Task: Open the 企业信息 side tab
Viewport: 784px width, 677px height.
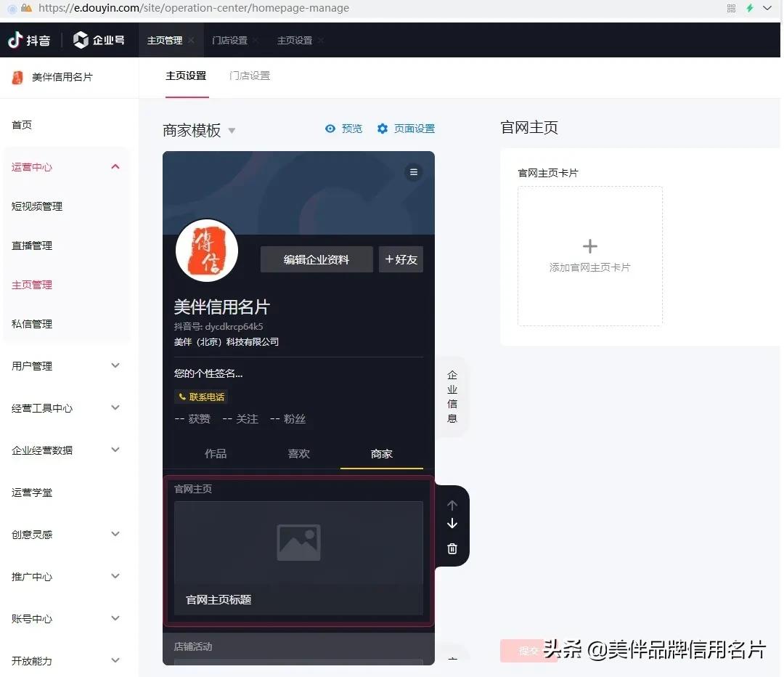Action: click(x=452, y=397)
